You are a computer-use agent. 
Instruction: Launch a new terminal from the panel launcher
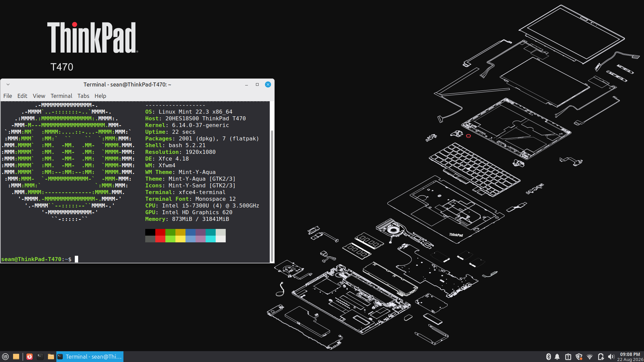tap(40, 357)
